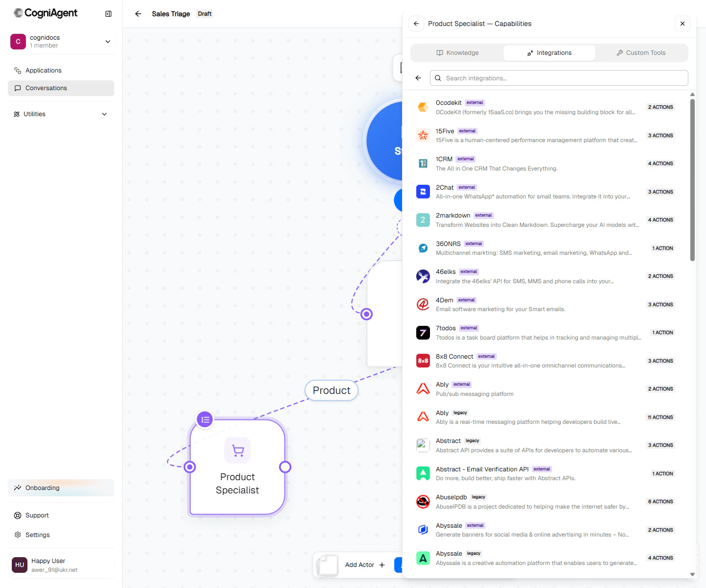
Task: Open Applications in the sidebar
Action: pyautogui.click(x=61, y=71)
